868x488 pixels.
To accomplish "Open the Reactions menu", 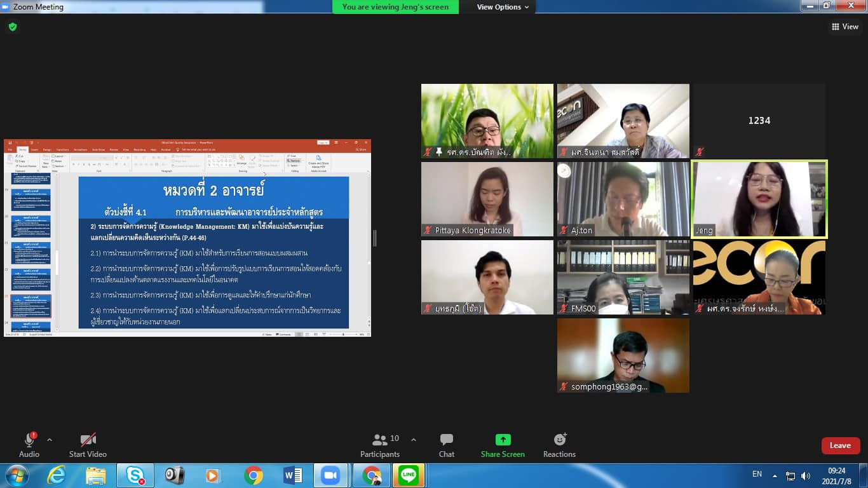I will pyautogui.click(x=559, y=445).
